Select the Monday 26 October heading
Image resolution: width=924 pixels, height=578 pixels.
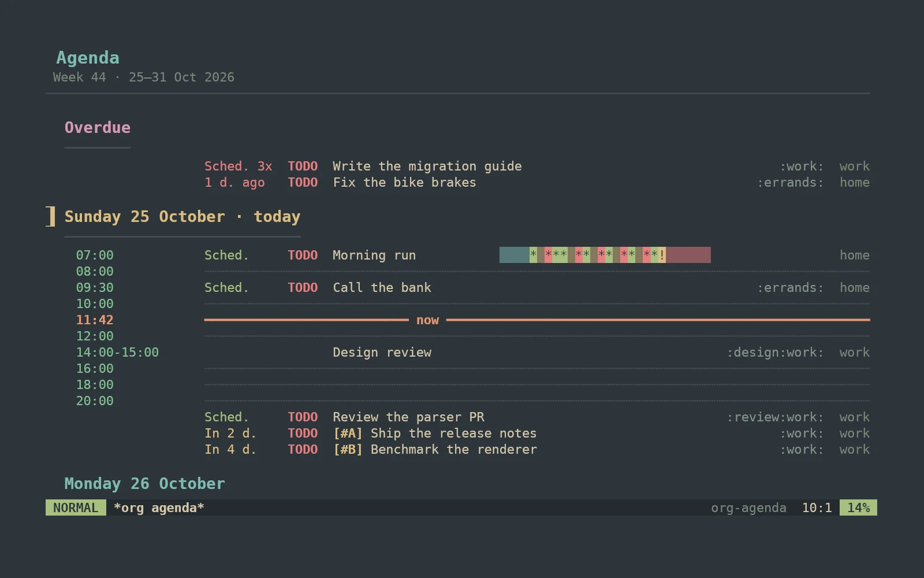(x=144, y=484)
